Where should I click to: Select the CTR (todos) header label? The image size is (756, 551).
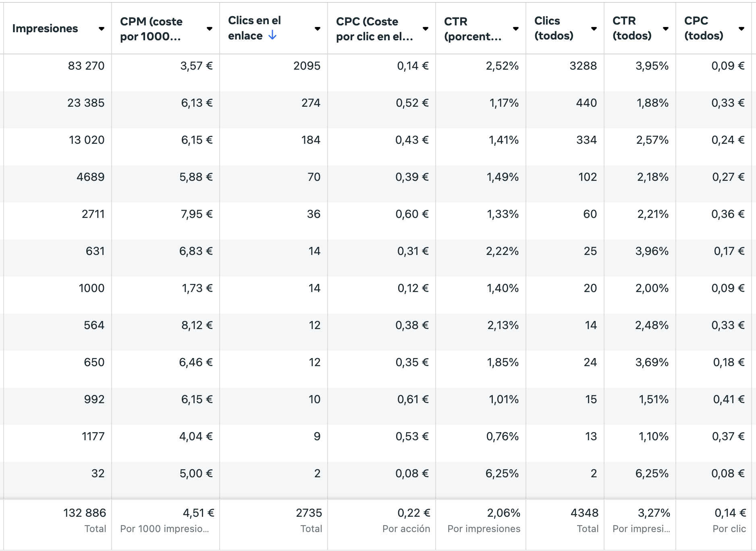(x=632, y=28)
